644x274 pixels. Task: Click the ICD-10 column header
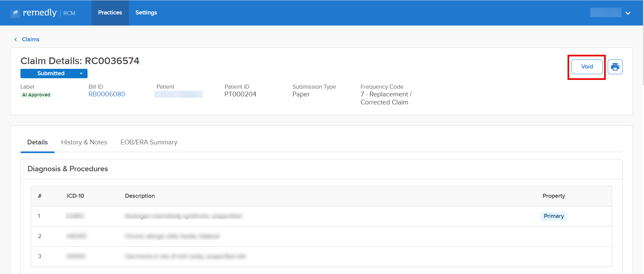click(x=75, y=196)
